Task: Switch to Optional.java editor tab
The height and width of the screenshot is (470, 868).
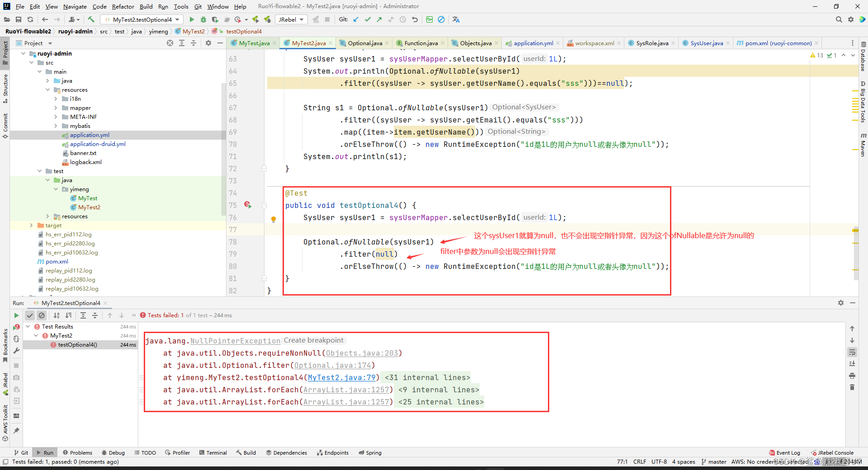Action: 364,43
